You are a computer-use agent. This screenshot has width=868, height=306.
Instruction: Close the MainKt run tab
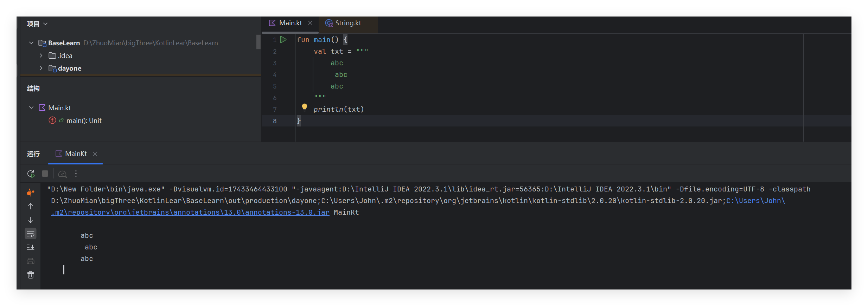pyautogui.click(x=95, y=154)
